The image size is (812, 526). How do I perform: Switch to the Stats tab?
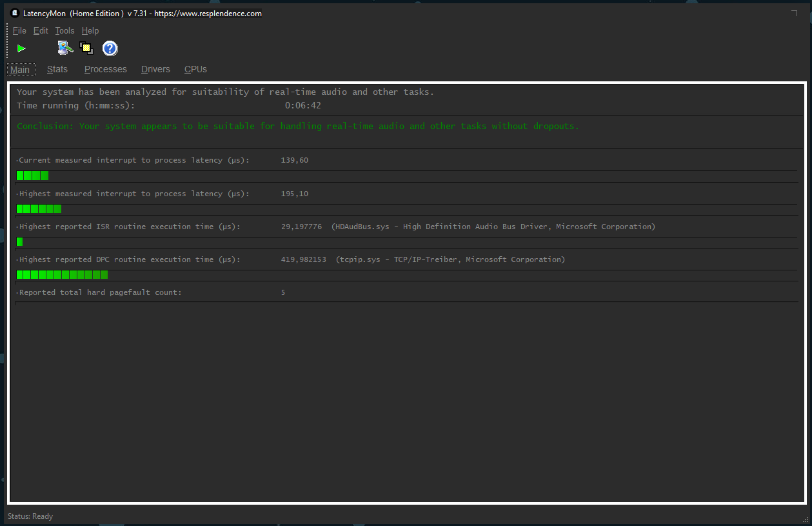pyautogui.click(x=57, y=69)
